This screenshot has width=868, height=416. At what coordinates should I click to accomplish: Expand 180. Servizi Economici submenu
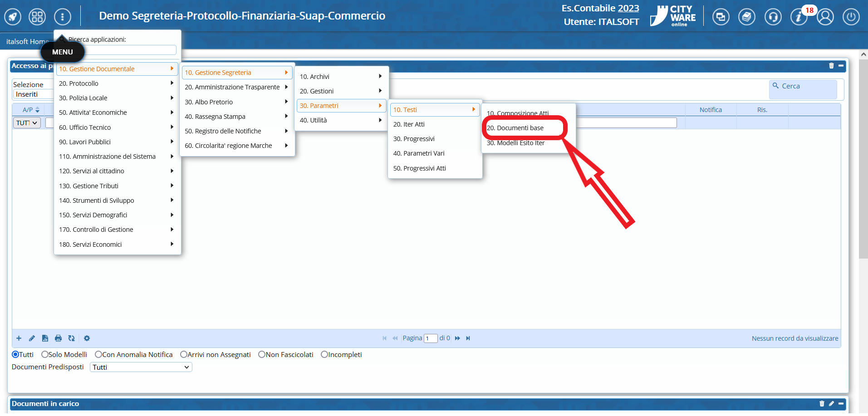click(117, 245)
